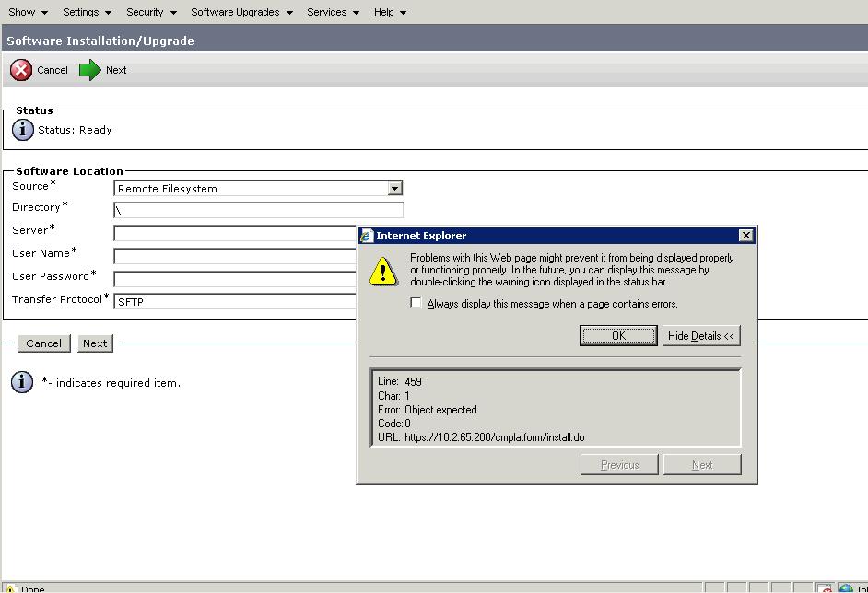Image resolution: width=868 pixels, height=593 pixels.
Task: Click the Hide Details button
Action: coord(701,336)
